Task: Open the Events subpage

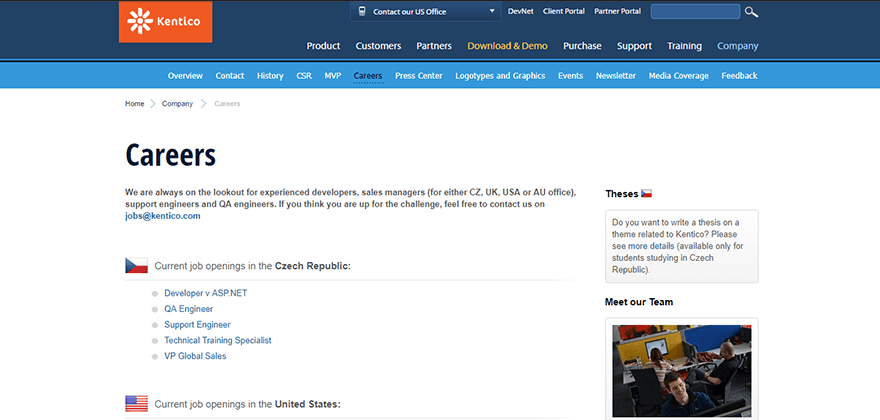Action: pyautogui.click(x=570, y=76)
